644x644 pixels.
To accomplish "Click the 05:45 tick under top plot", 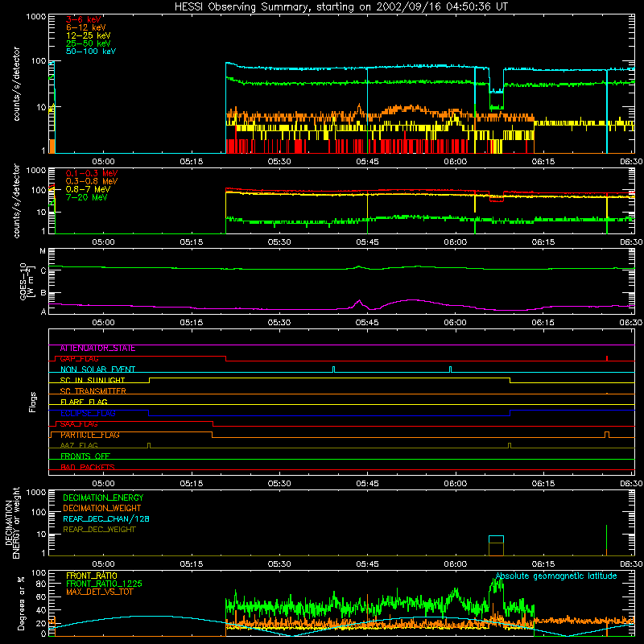I will click(x=367, y=162).
